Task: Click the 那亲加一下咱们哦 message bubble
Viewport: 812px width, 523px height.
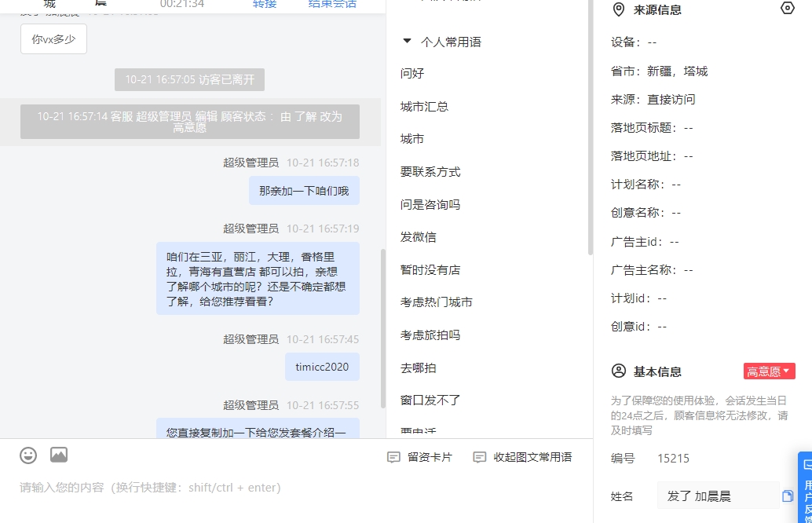Action: (x=304, y=191)
